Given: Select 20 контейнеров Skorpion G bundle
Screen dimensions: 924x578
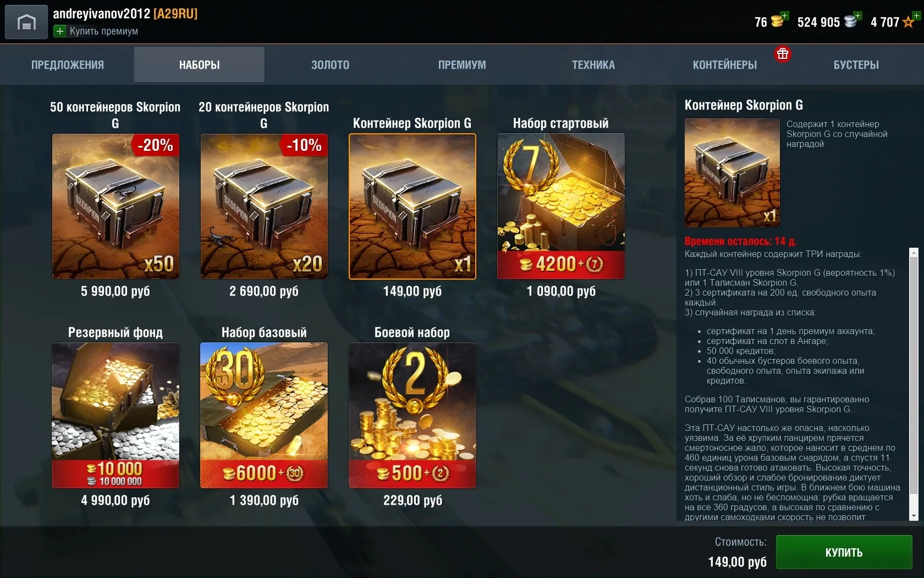Looking at the screenshot, I should point(264,206).
